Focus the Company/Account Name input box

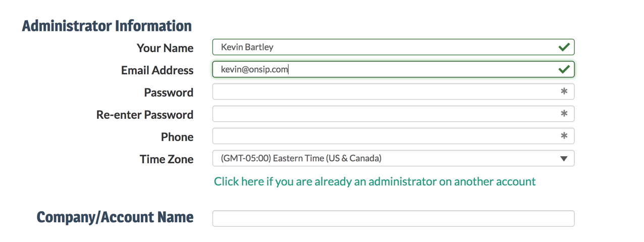coord(393,219)
